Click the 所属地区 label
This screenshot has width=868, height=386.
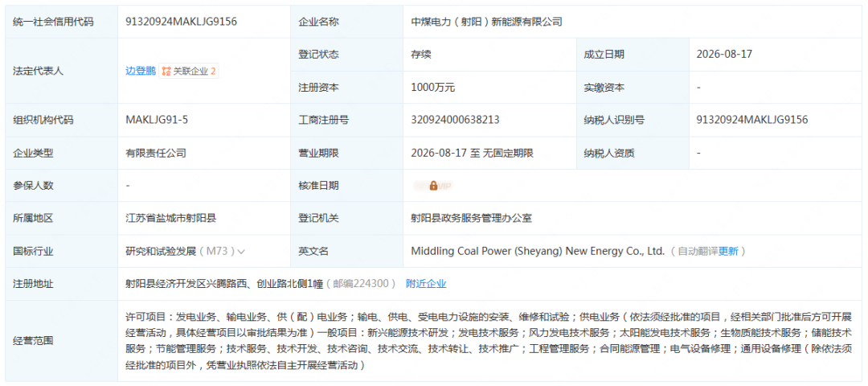[x=33, y=219]
